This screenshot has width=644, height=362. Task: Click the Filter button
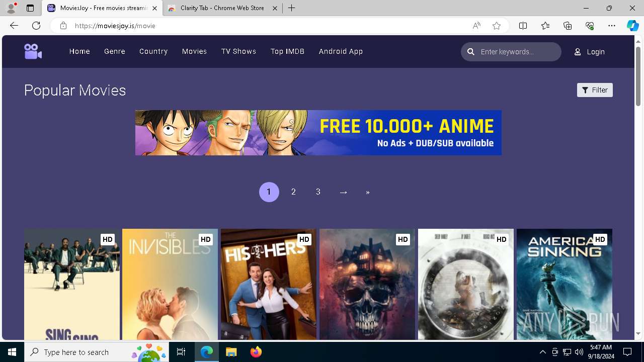point(595,90)
